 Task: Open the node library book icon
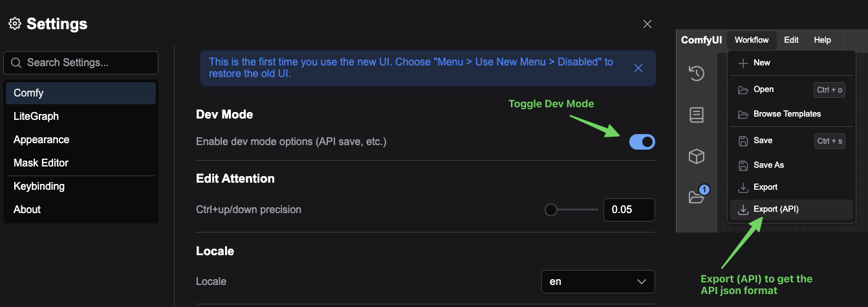[x=696, y=115]
